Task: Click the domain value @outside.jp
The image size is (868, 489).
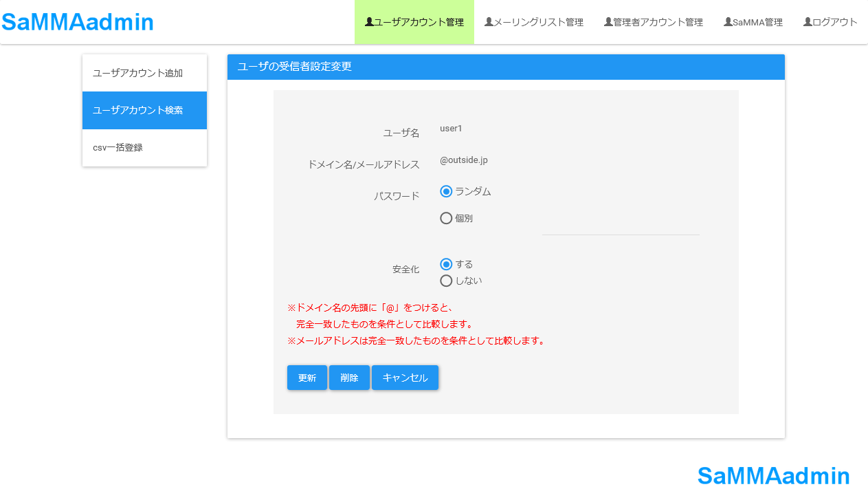Action: pyautogui.click(x=464, y=160)
